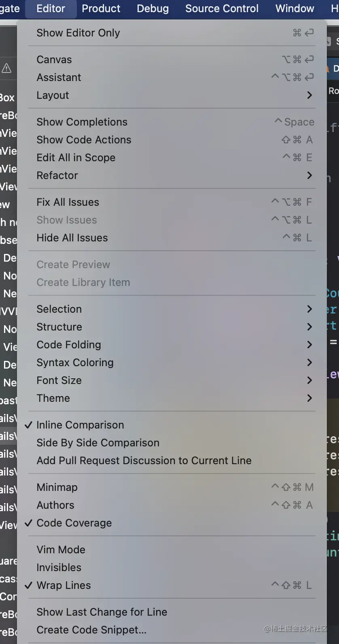Expand the Font Size submenu
The image size is (339, 644).
click(59, 380)
